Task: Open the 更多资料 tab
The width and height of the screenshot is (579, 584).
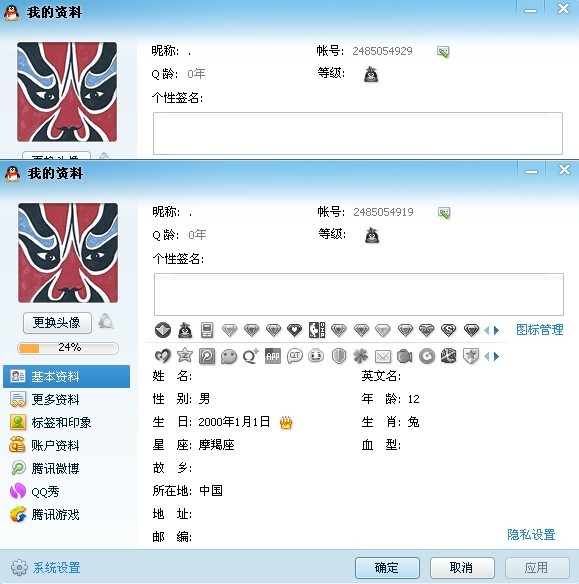Action: pyautogui.click(x=67, y=400)
